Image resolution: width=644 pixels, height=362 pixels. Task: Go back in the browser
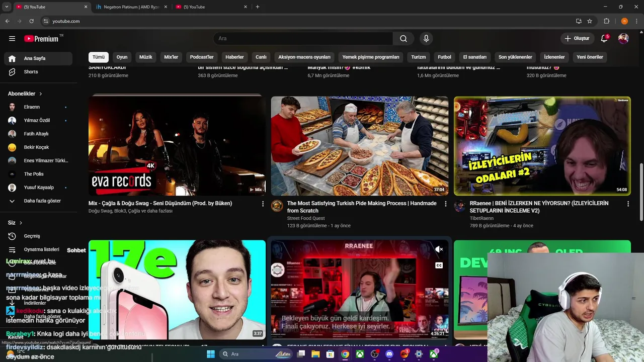point(7,21)
